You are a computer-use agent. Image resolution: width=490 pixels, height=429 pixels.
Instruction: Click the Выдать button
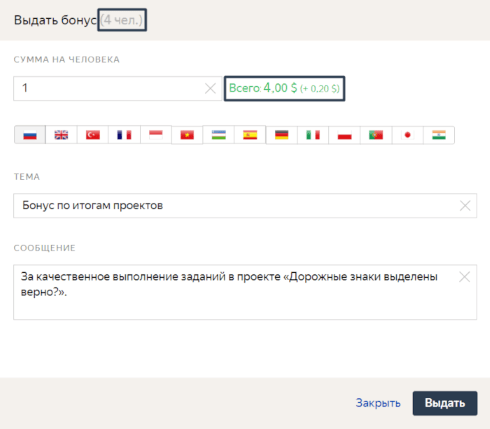[445, 403]
